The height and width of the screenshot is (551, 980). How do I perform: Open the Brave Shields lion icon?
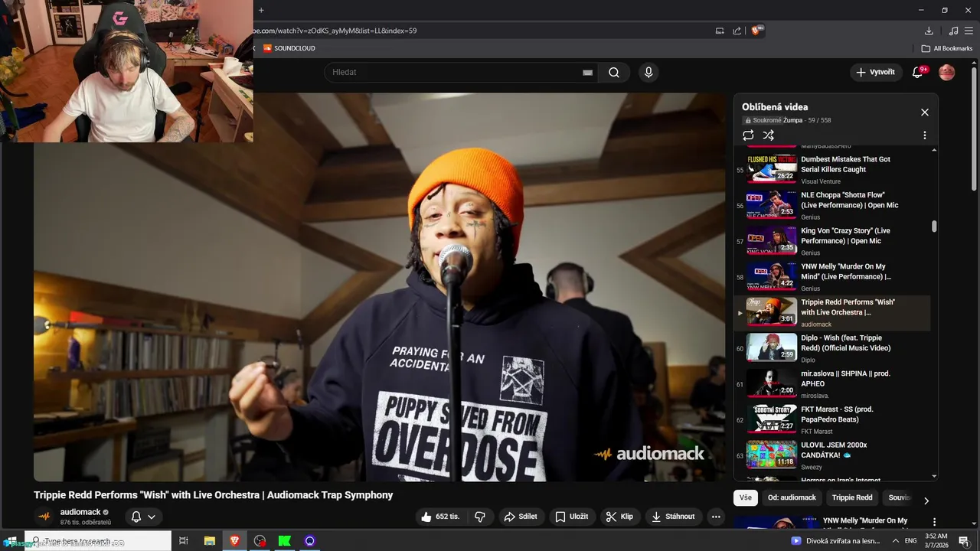(757, 31)
